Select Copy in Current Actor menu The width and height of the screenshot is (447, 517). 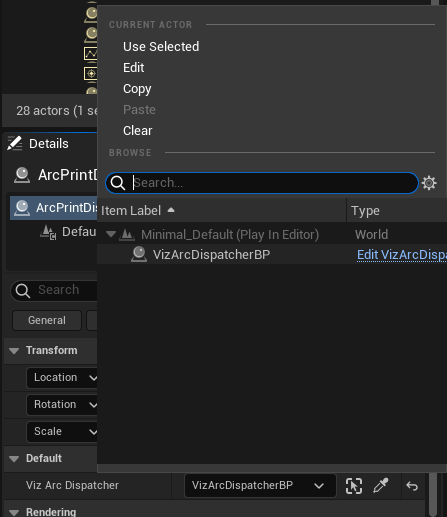point(137,89)
